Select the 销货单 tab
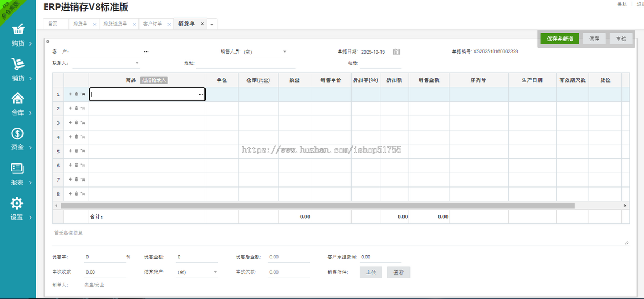This screenshot has width=644, height=299. [x=186, y=24]
